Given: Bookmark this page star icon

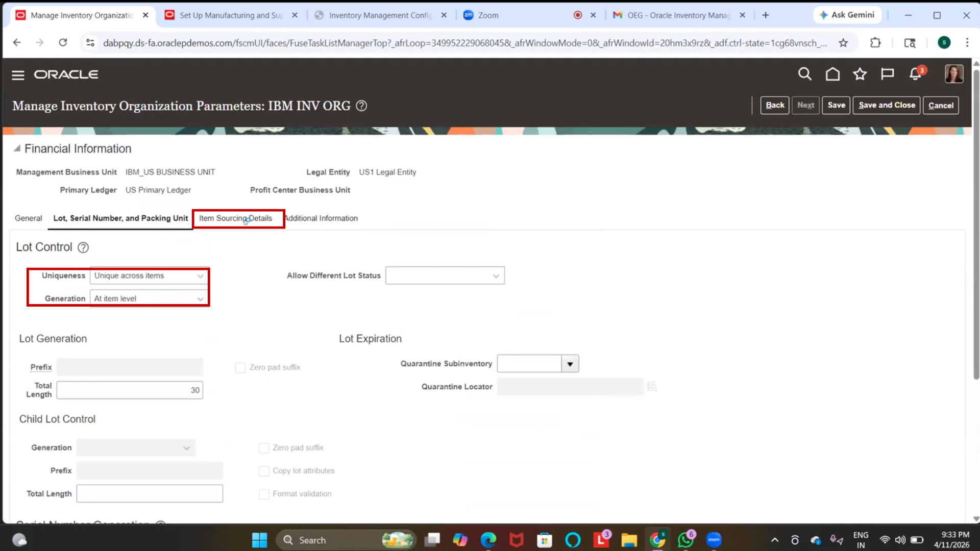Looking at the screenshot, I should coord(843,43).
